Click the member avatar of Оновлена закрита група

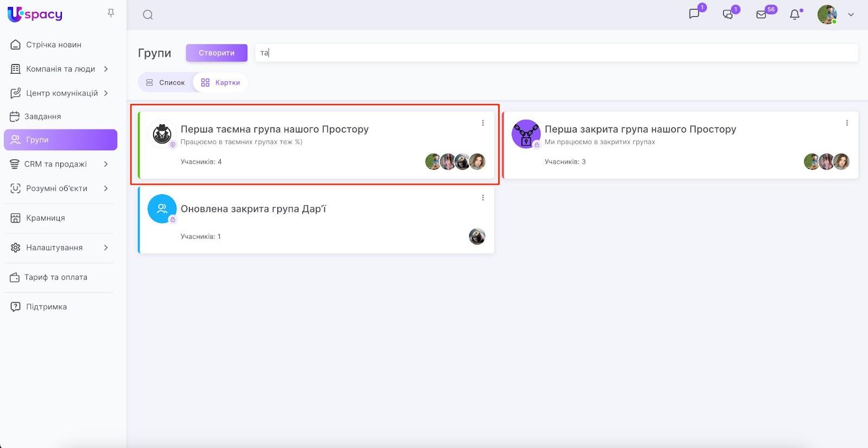pyautogui.click(x=477, y=236)
